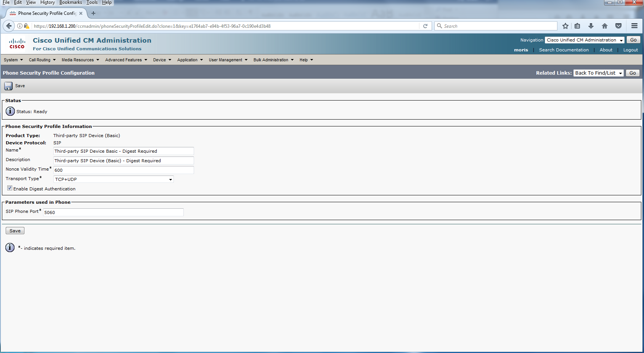
Task: Expand the Application menu
Action: coord(190,60)
